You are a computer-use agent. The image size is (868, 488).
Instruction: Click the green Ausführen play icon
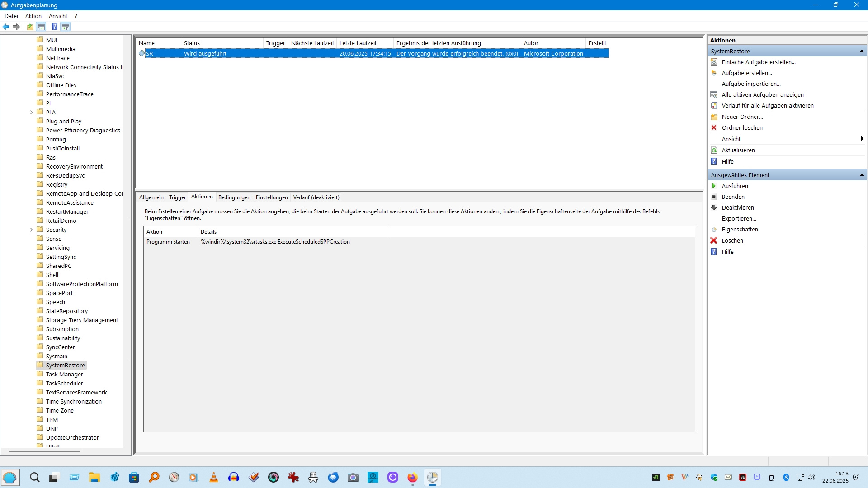[x=714, y=186]
